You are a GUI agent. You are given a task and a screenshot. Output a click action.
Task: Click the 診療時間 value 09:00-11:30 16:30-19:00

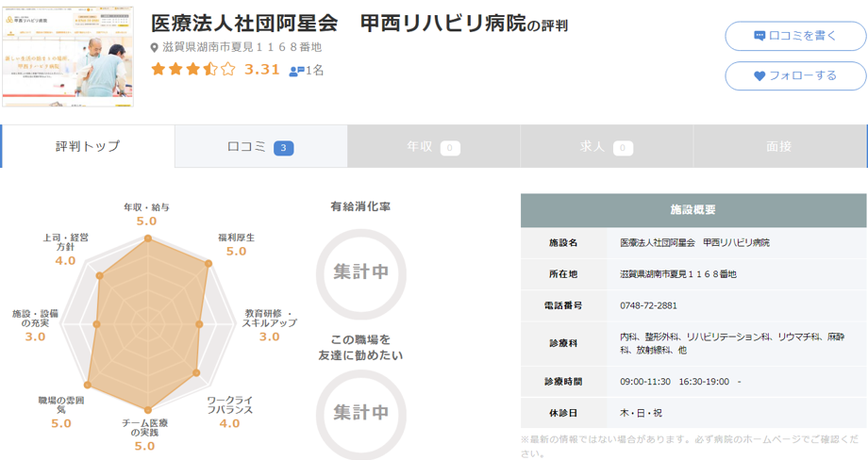tap(680, 382)
